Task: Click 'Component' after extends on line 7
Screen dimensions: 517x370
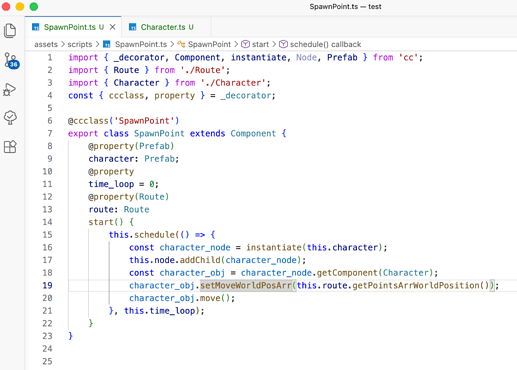Action: tap(253, 133)
